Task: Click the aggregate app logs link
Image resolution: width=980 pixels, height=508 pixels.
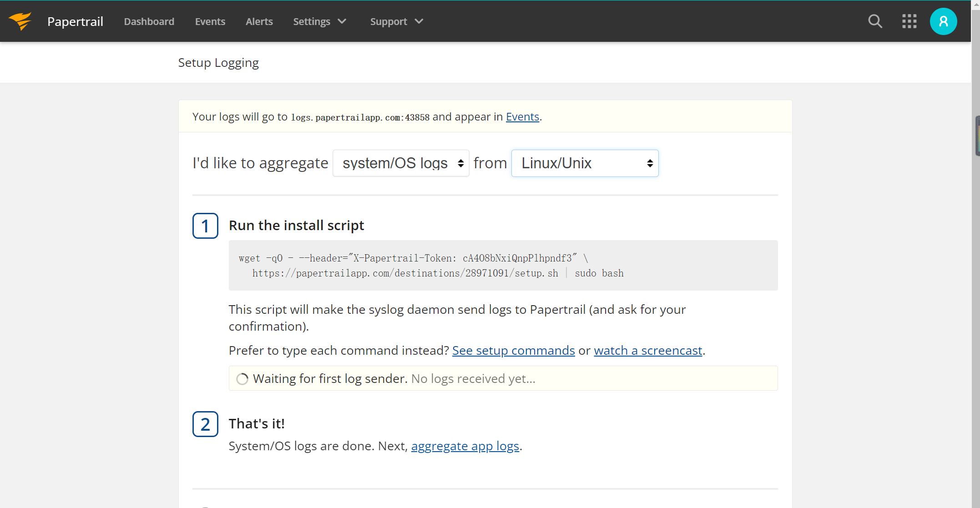Action: 465,446
